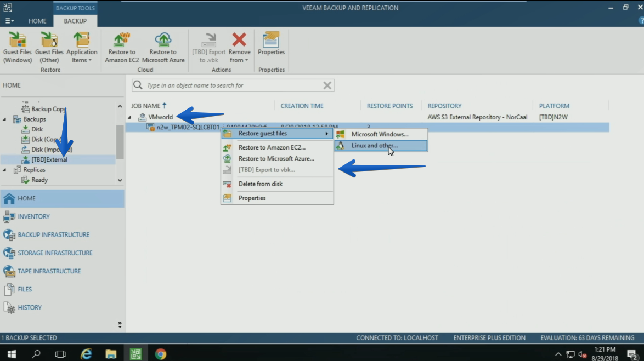This screenshot has height=361, width=644.
Task: Sort by REPOSITORY column
Action: (444, 106)
